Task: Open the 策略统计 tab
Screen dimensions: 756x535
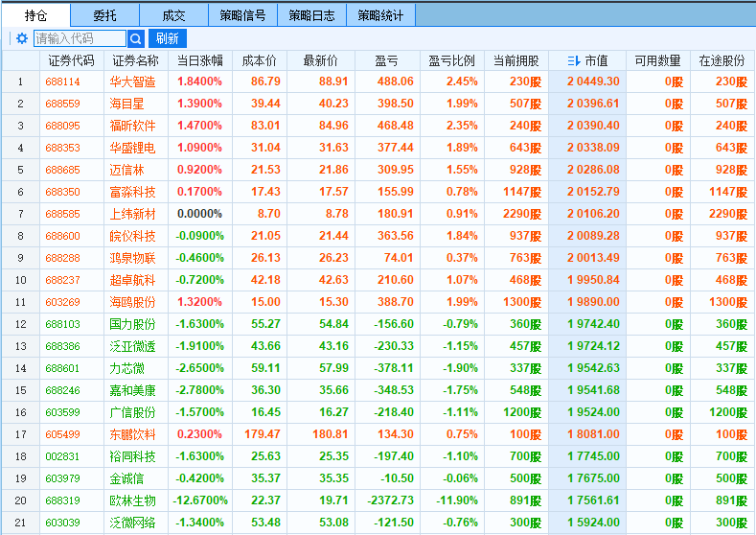Action: click(380, 15)
